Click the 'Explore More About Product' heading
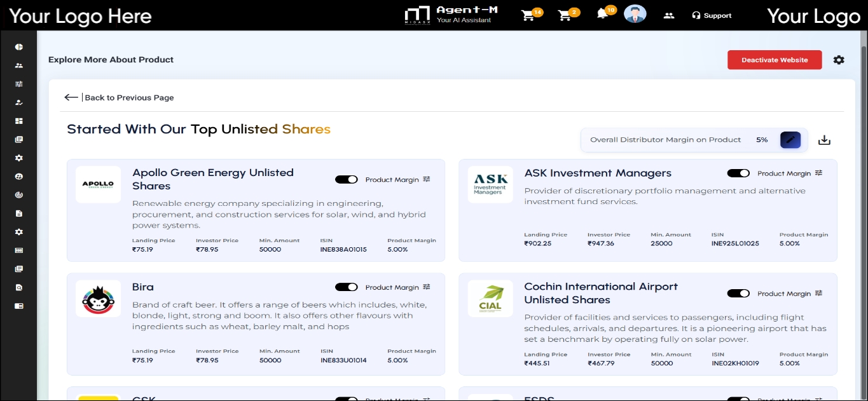868x401 pixels. click(x=111, y=60)
